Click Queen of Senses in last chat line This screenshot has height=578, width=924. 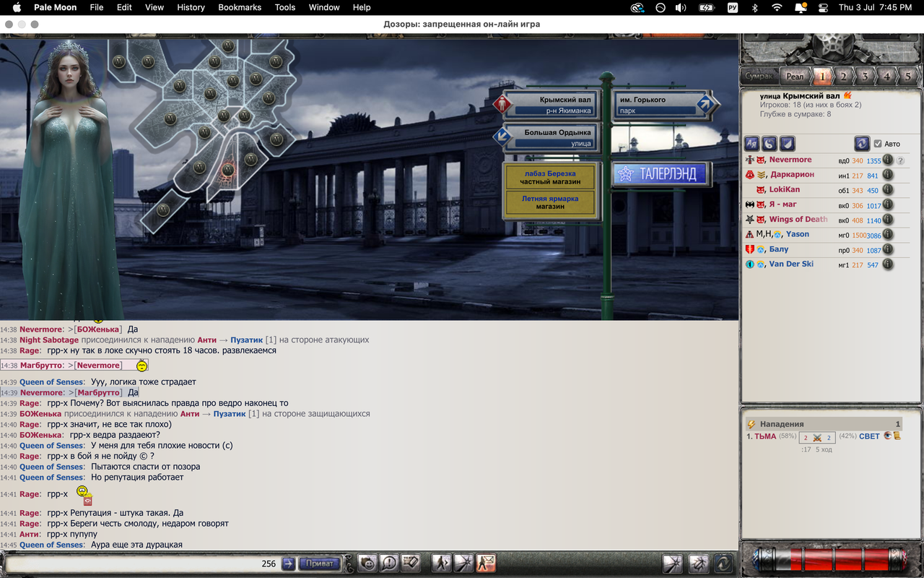click(x=51, y=545)
